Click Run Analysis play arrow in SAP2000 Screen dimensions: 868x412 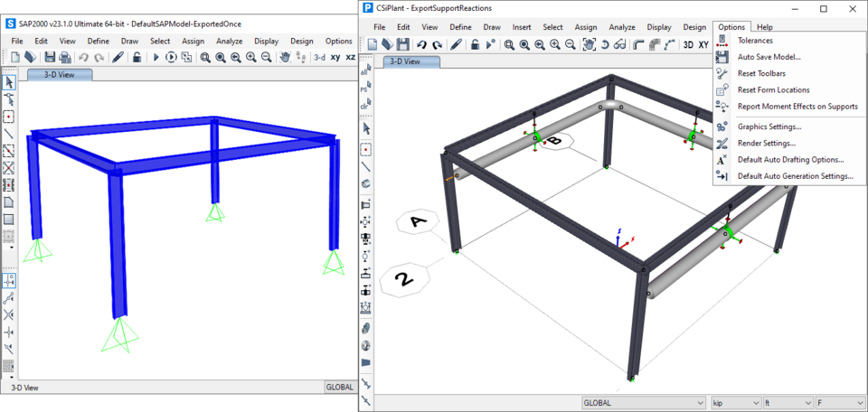pos(156,57)
